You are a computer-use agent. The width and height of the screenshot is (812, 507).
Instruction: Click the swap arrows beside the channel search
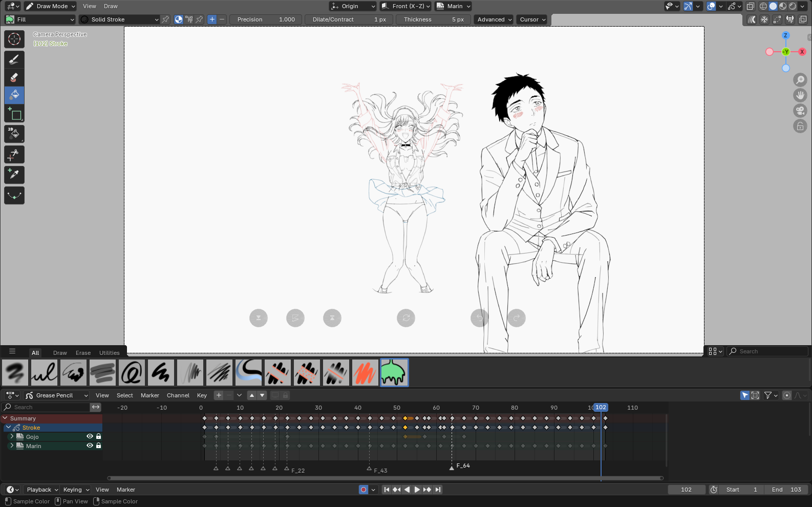pyautogui.click(x=96, y=407)
